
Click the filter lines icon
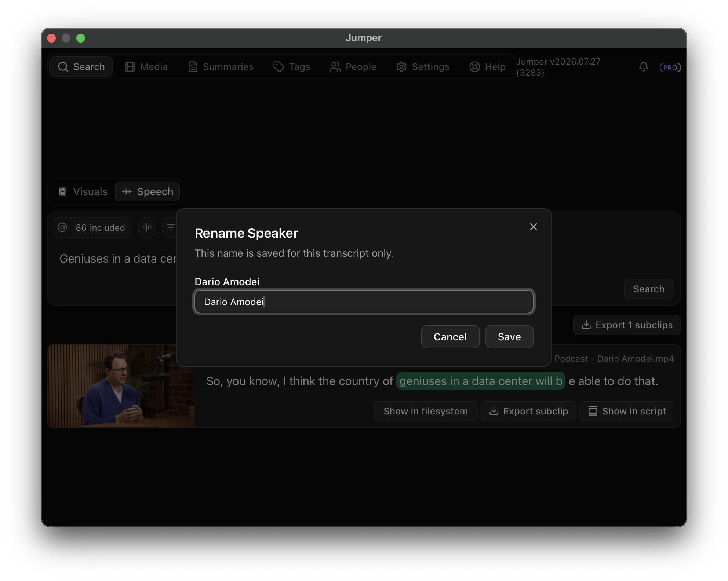coord(170,227)
